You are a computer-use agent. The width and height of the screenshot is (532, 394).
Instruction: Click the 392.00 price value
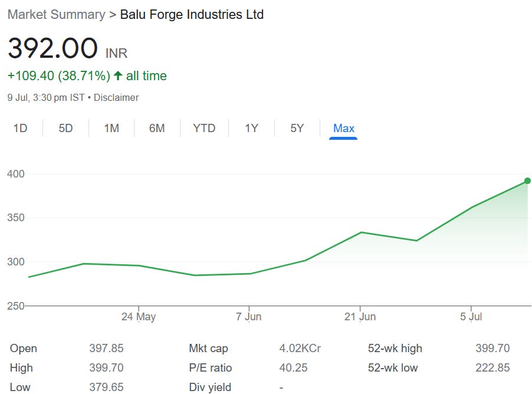52,48
